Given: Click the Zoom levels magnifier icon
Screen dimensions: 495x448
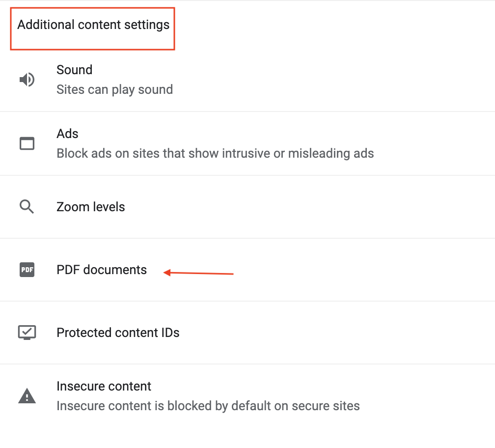Looking at the screenshot, I should [27, 207].
